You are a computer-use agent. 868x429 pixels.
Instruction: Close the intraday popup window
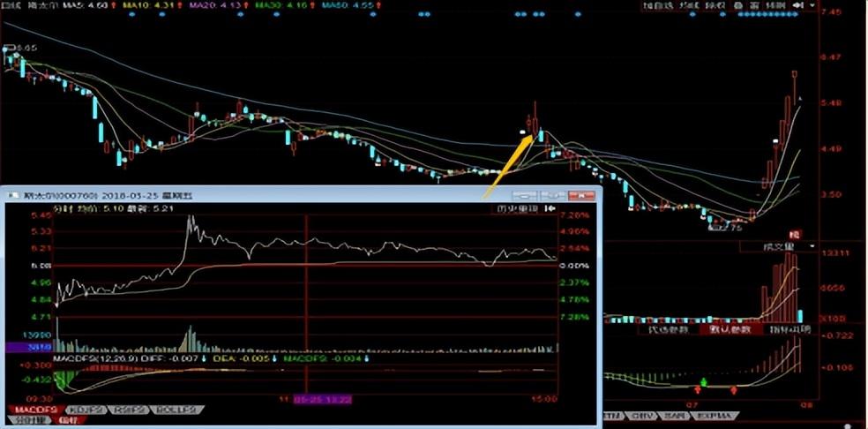pyautogui.click(x=581, y=195)
